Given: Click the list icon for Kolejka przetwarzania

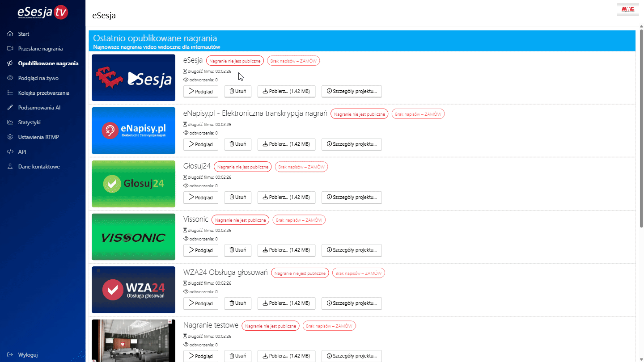Looking at the screenshot, I should click(x=10, y=93).
